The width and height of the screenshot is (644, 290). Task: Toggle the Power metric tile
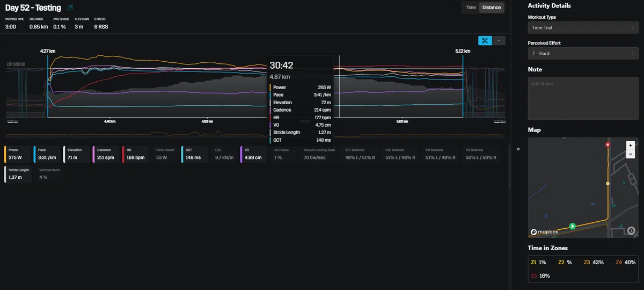(x=17, y=154)
